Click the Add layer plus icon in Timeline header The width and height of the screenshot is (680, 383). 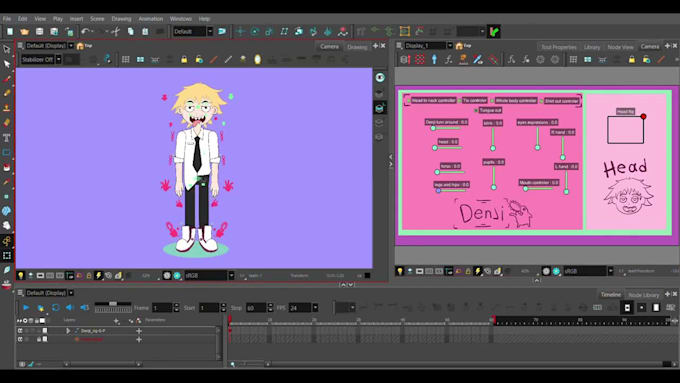click(x=116, y=321)
